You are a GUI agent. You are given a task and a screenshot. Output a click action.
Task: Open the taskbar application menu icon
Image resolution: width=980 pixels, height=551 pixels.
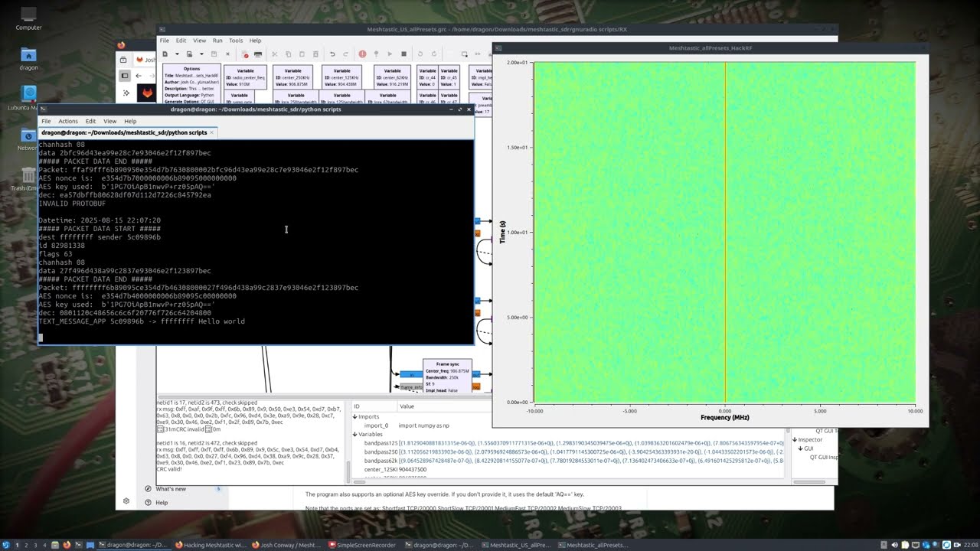pyautogui.click(x=7, y=545)
